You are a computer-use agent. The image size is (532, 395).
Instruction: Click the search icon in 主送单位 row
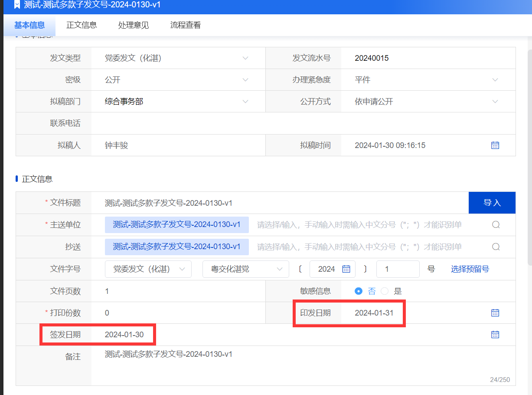496,225
